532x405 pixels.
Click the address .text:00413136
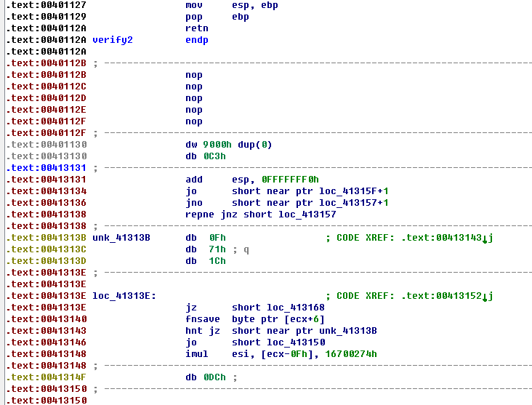click(x=47, y=203)
